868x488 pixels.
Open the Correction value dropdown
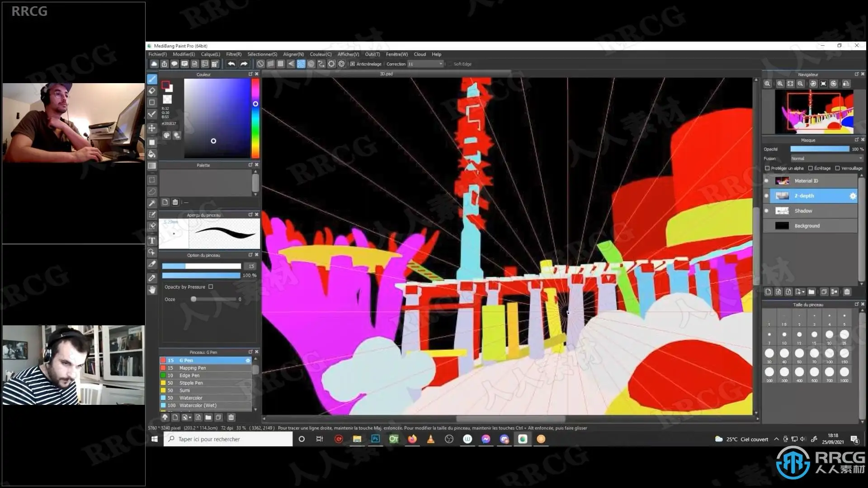coord(440,64)
